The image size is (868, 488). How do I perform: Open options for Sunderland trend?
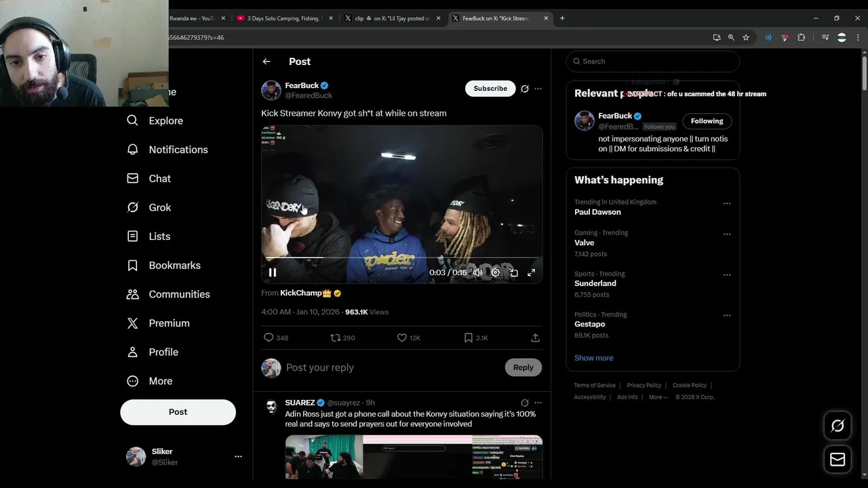click(727, 275)
